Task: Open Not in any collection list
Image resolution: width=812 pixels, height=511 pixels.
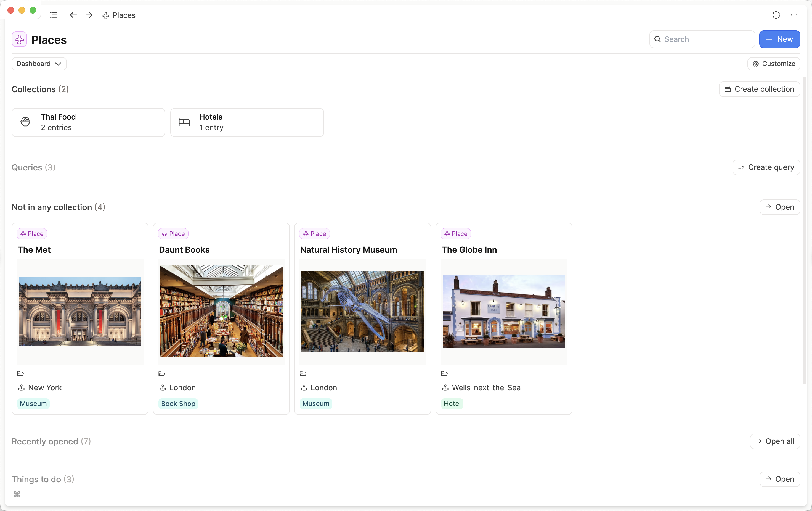Action: (x=780, y=207)
